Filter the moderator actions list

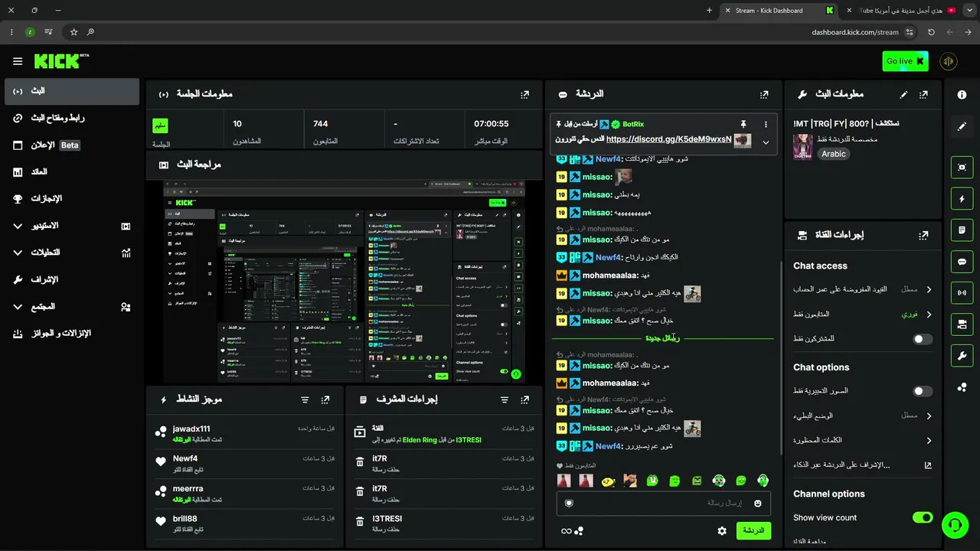pyautogui.click(x=504, y=399)
